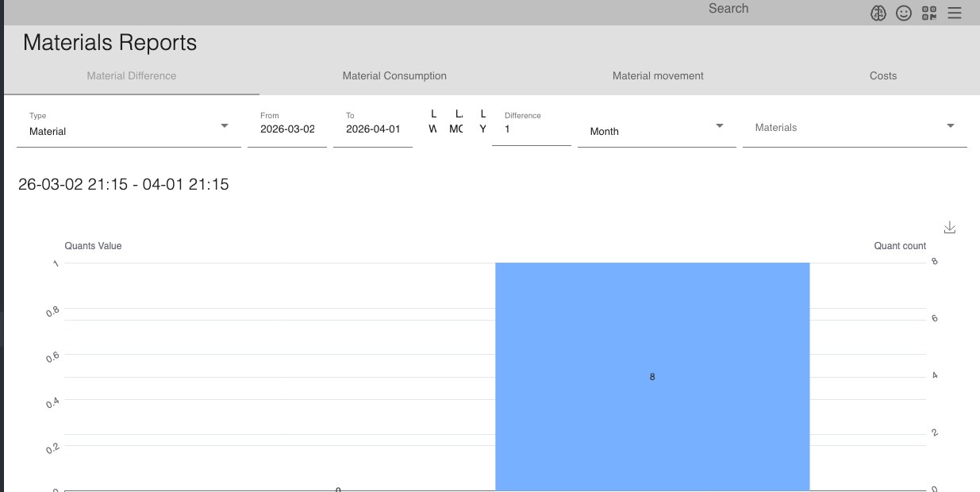Click the Search field in top bar
This screenshot has width=980, height=492.
(728, 9)
